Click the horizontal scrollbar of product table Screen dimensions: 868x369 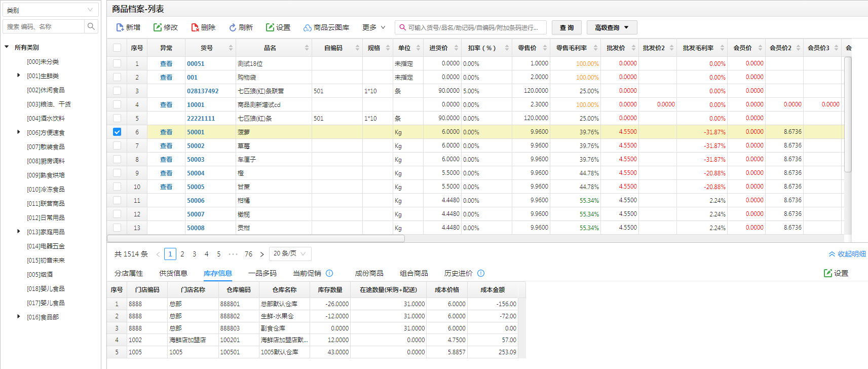[x=256, y=238]
